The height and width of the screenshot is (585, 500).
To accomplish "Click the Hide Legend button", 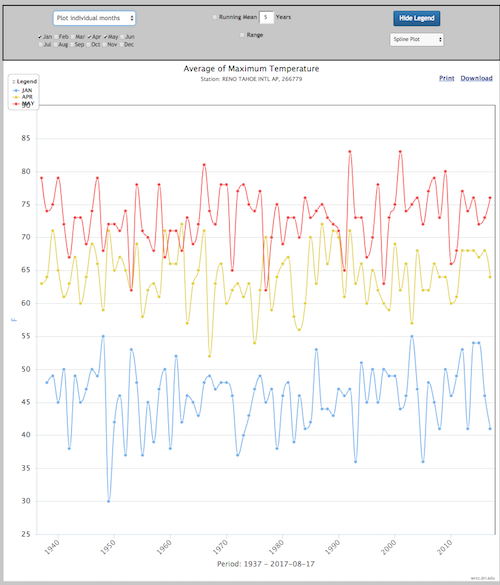I will pyautogui.click(x=417, y=18).
